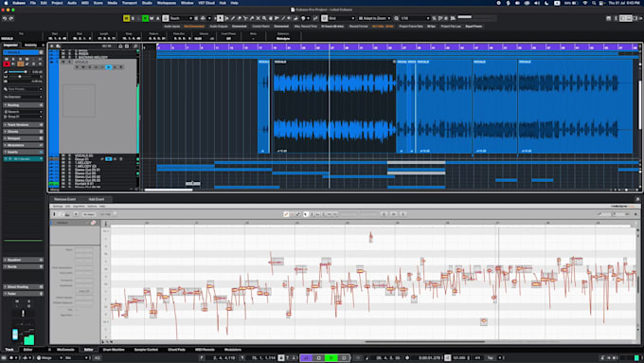This screenshot has height=363, width=644.
Task: Open the Adapt to Zoom dropdown
Action: [375, 19]
